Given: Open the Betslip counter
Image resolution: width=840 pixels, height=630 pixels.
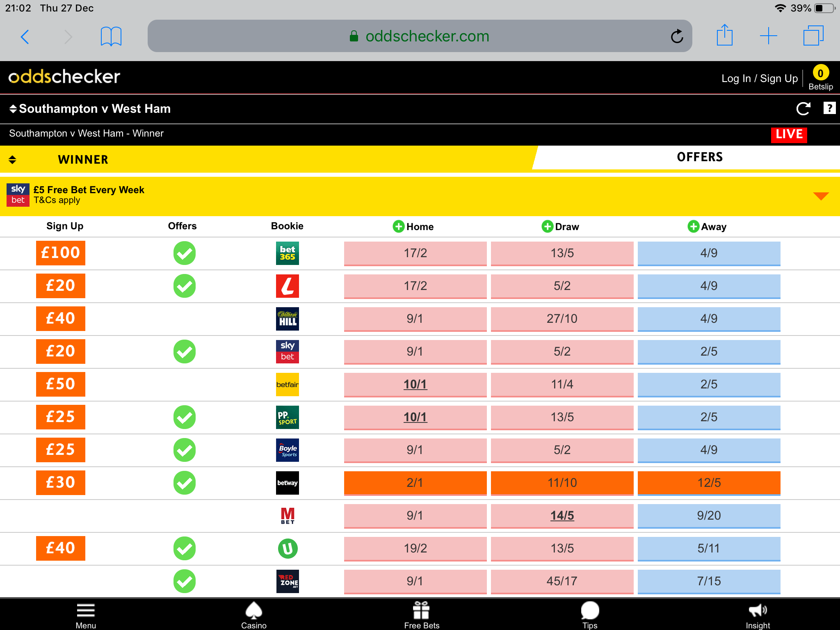Looking at the screenshot, I should point(820,78).
